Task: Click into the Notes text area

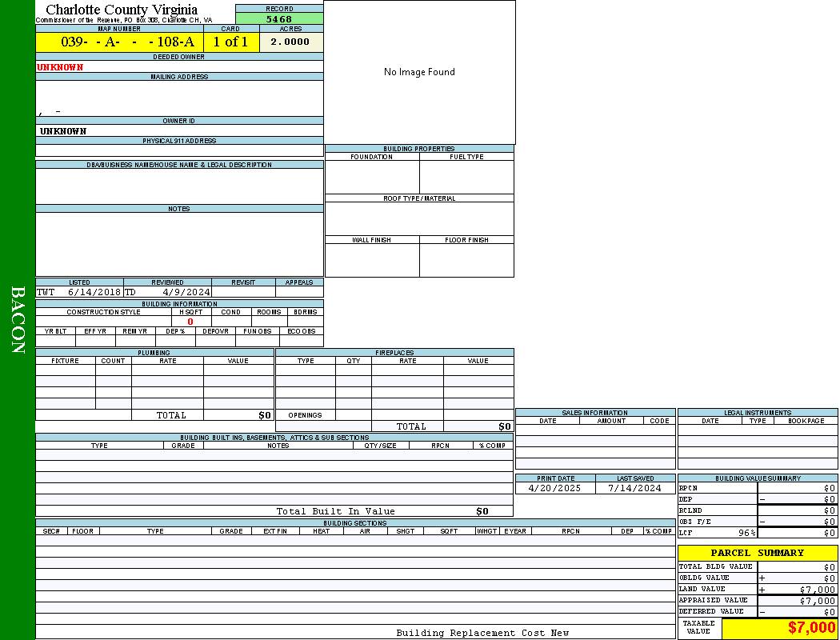Action: [179, 244]
